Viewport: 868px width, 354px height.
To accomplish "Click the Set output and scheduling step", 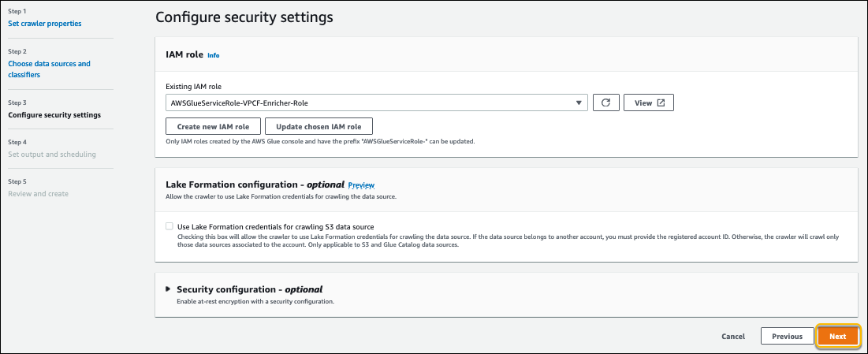I will pos(52,154).
